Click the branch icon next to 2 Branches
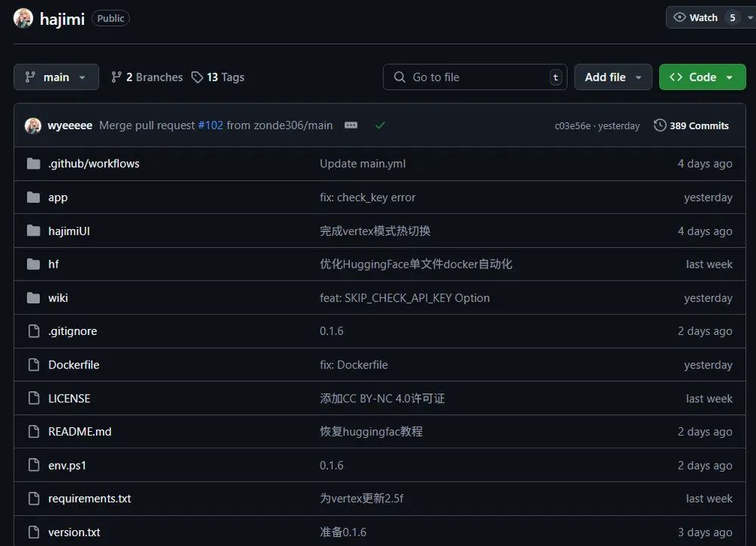The width and height of the screenshot is (756, 546). coord(116,76)
